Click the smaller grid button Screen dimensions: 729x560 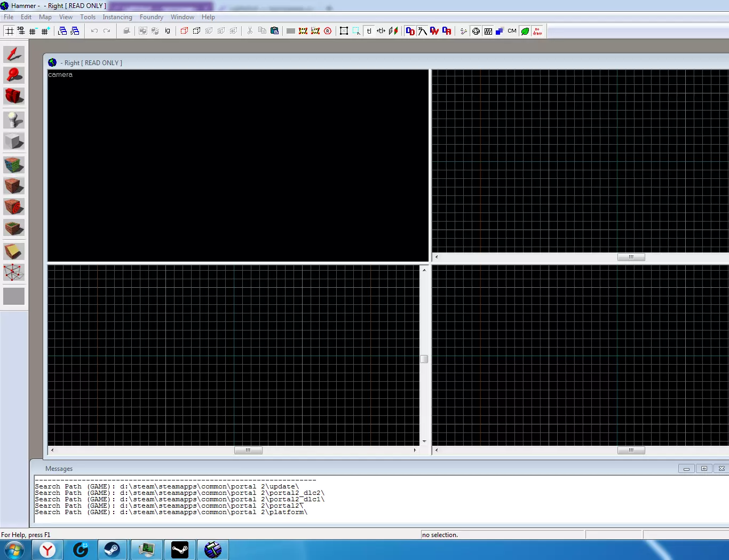click(x=33, y=31)
